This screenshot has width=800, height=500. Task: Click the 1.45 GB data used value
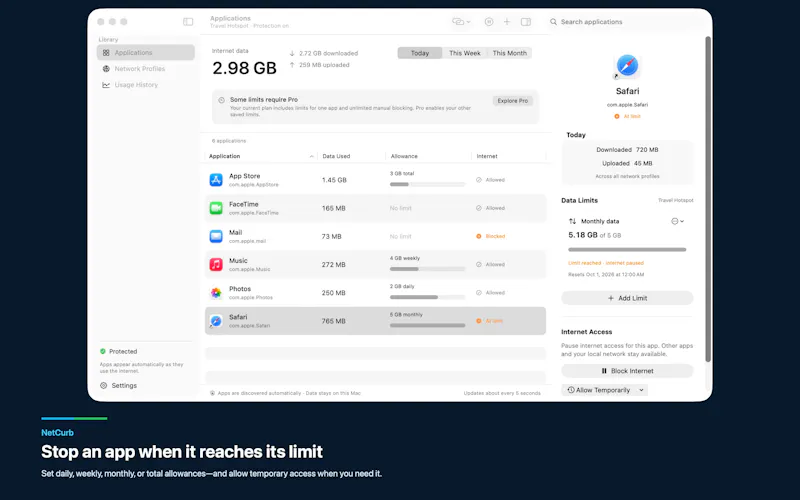coord(334,180)
